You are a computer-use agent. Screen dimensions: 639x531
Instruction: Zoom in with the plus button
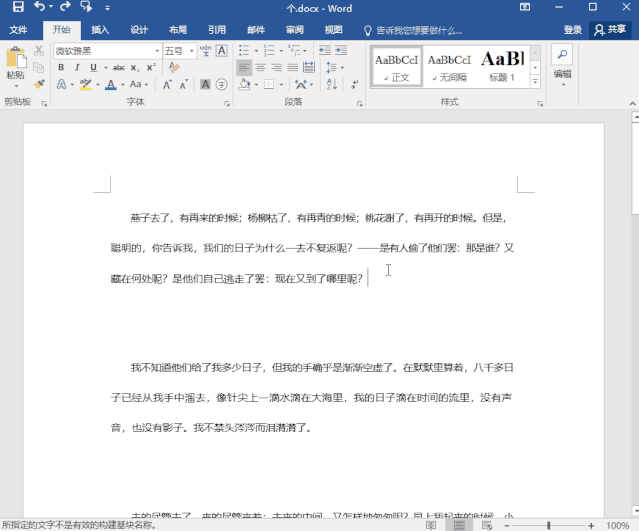(x=591, y=525)
